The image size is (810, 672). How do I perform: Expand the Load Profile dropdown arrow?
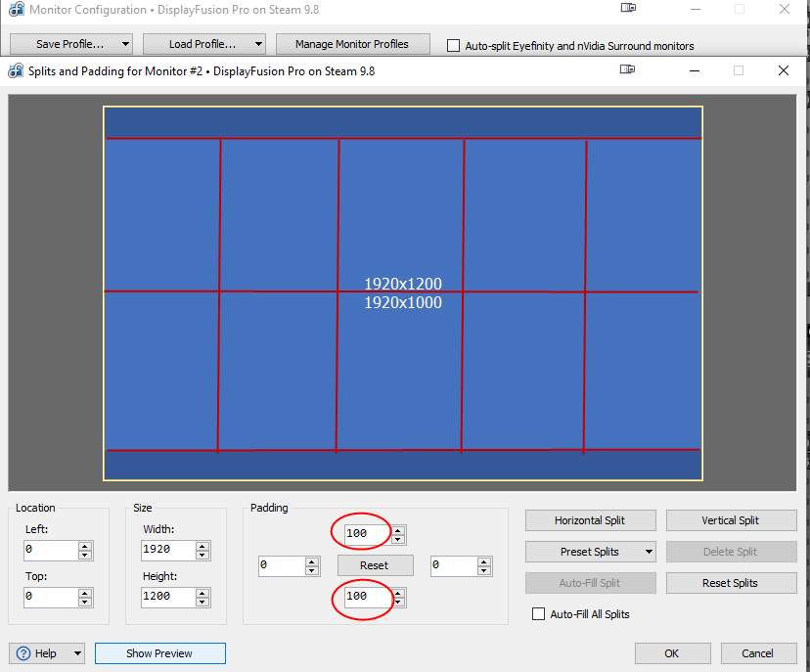(x=257, y=44)
